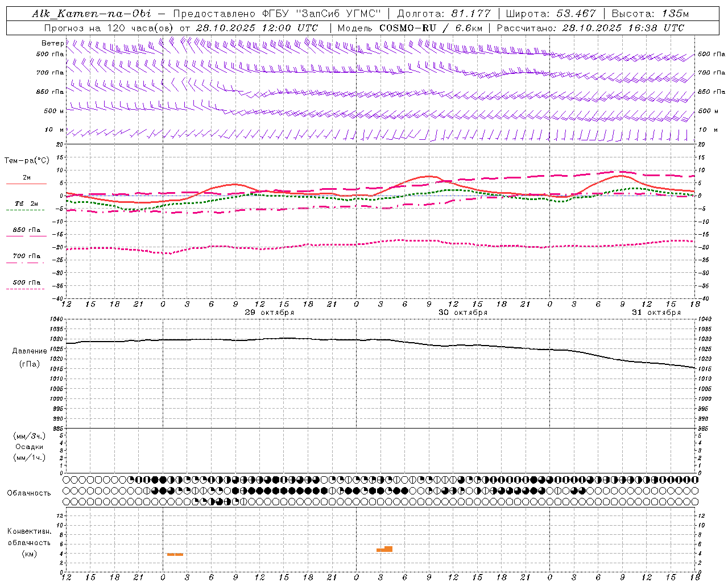This screenshot has width=728, height=582.
Task: Click the 850 гПа label left of the wind barbs
Action: [50, 92]
